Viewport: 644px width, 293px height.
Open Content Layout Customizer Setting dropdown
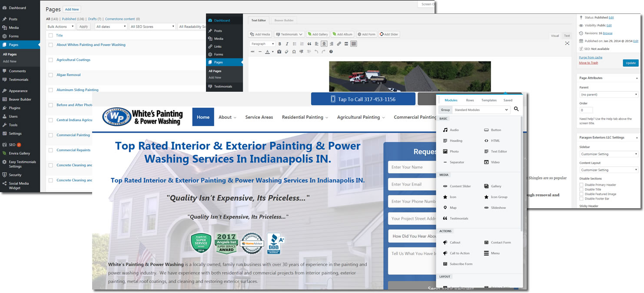pos(609,170)
